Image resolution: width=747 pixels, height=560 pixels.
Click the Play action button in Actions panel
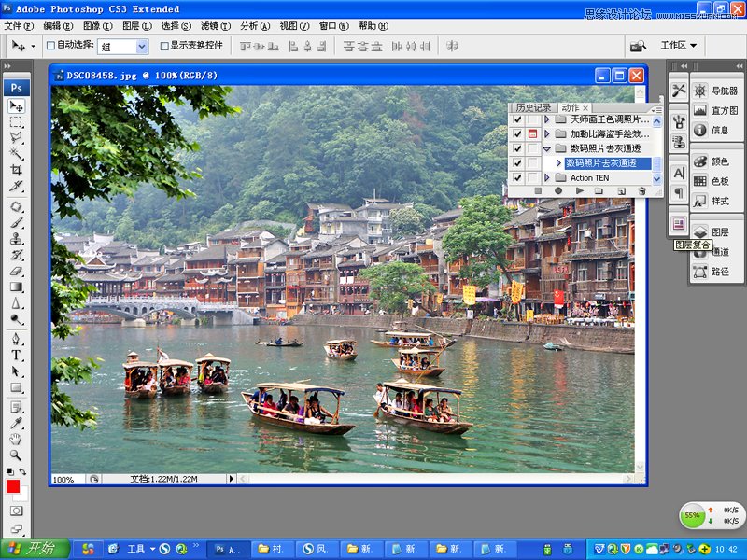pos(579,190)
